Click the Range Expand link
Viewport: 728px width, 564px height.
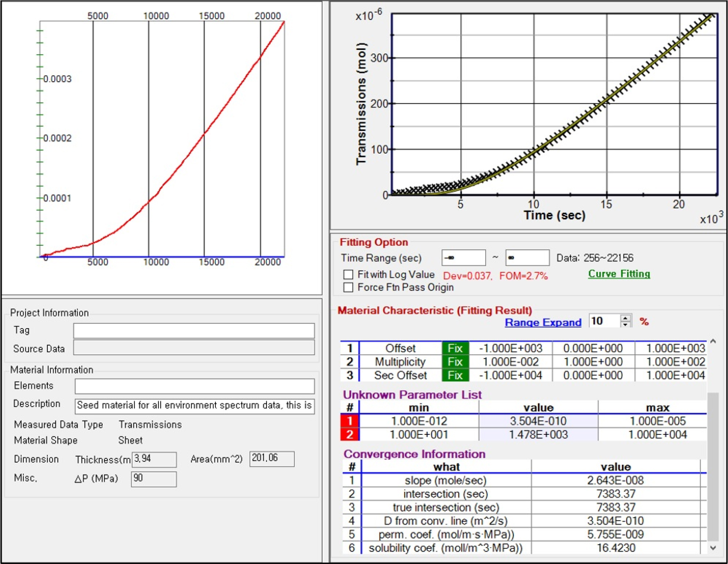pos(542,322)
